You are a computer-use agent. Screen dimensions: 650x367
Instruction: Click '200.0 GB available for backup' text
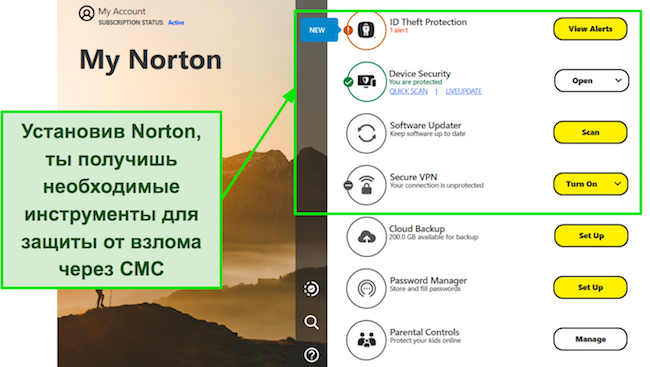433,237
